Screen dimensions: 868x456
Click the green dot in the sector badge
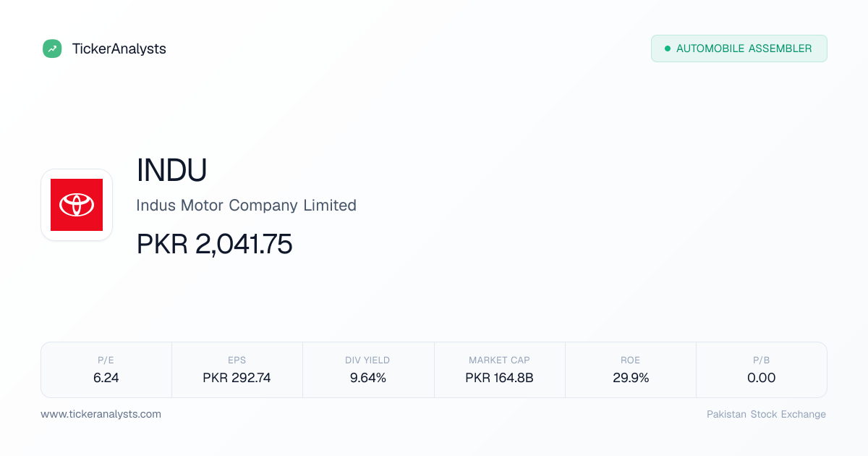coord(667,48)
